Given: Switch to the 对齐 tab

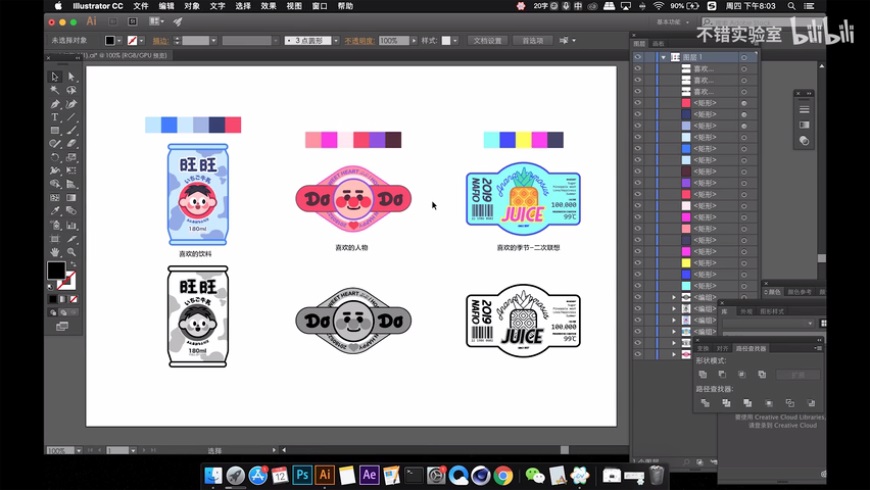Looking at the screenshot, I should 722,348.
